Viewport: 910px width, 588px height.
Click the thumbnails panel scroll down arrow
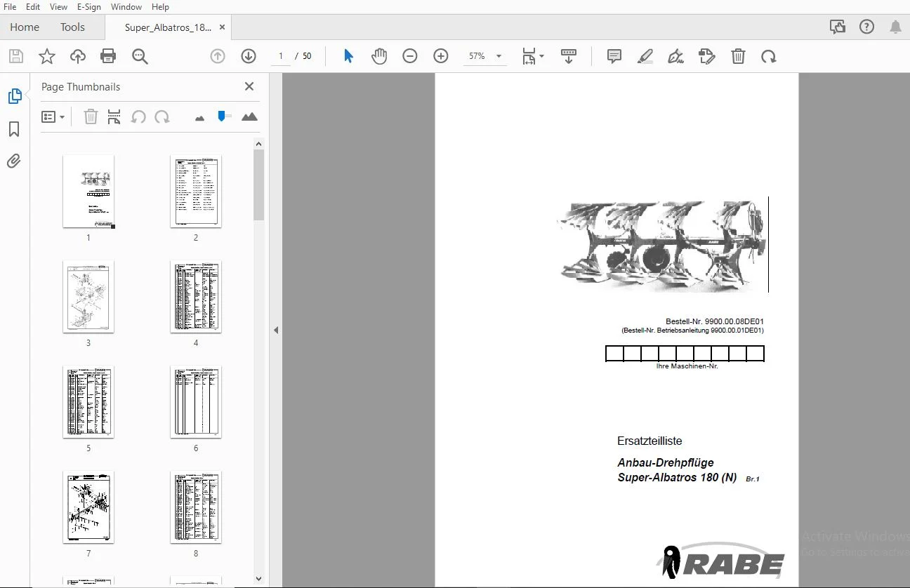click(258, 579)
